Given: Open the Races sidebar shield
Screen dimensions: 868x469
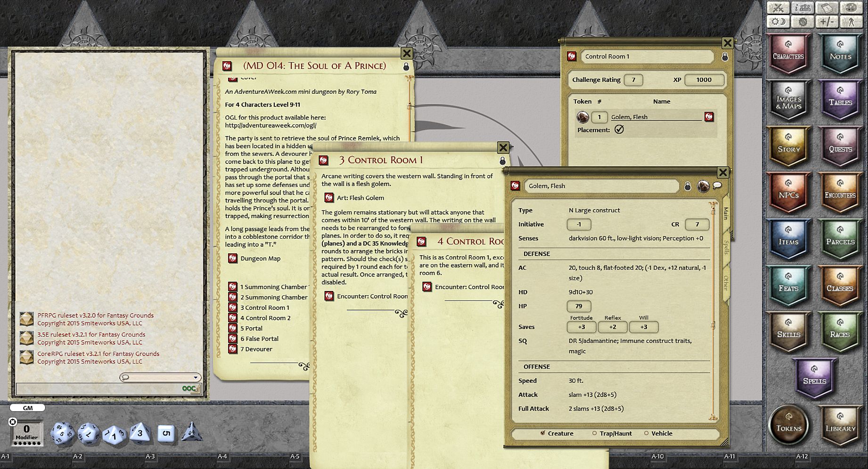Looking at the screenshot, I should 840,332.
